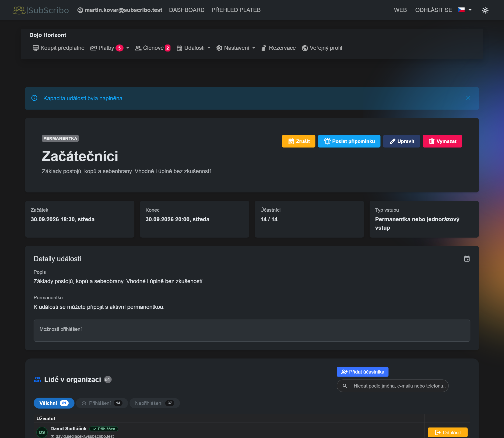This screenshot has width=504, height=438.
Task: Click the DS avatar of David Sedláček
Action: point(42,432)
